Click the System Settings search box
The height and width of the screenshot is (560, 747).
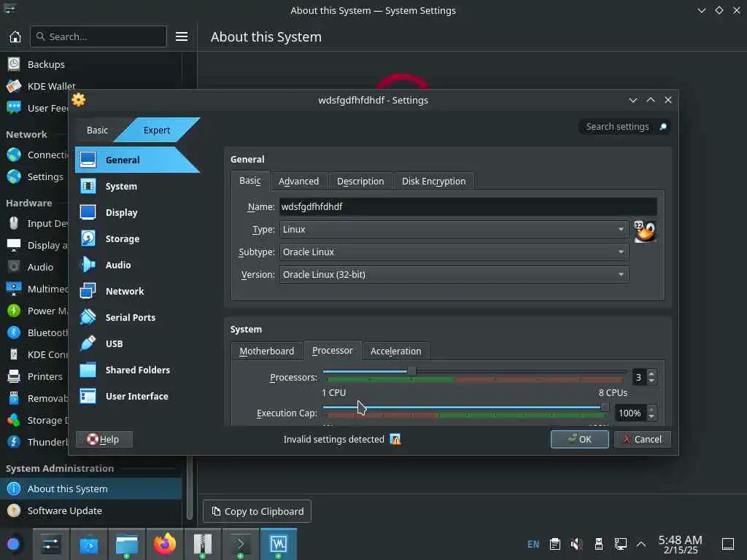98,36
